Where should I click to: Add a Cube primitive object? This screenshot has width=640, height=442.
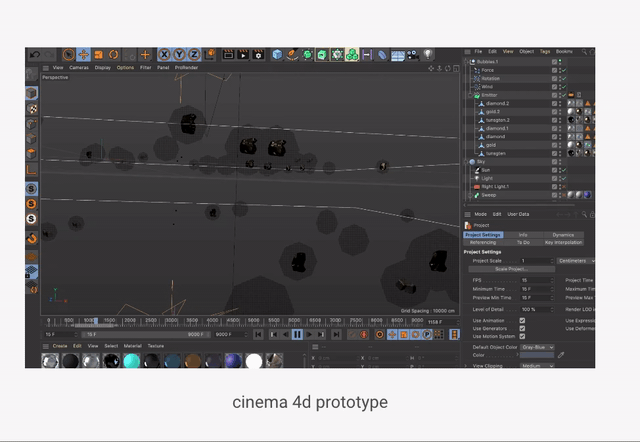pos(277,54)
